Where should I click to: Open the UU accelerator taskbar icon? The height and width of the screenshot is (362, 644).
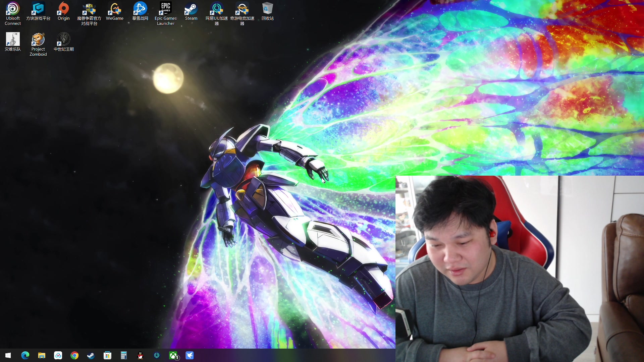pos(157,355)
